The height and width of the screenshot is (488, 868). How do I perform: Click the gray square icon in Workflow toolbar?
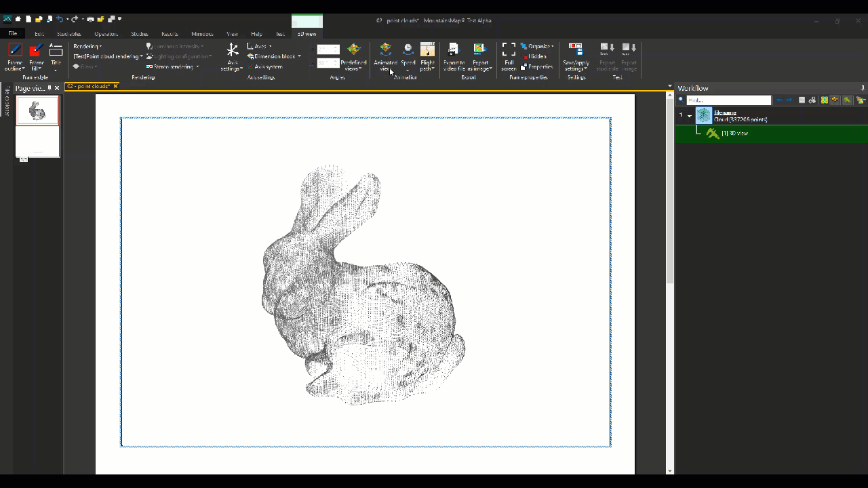(x=802, y=100)
